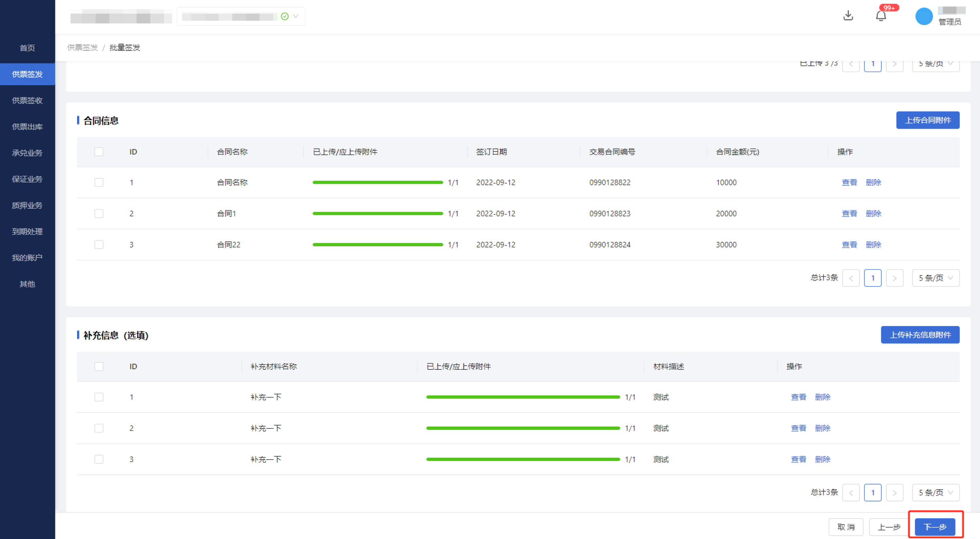Screen dimensions: 980x539
Task: Check supplementary row with ID 3
Action: (99, 460)
